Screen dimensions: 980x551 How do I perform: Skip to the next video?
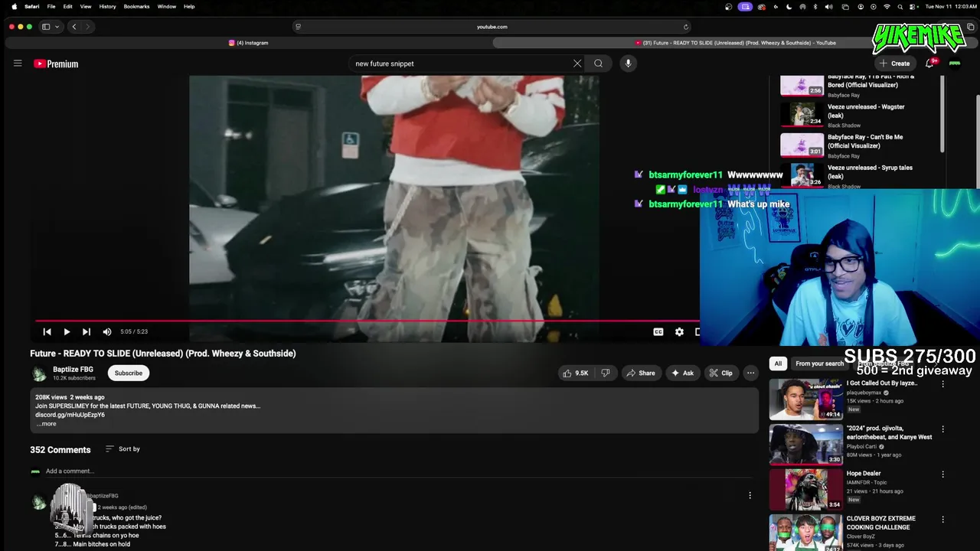coord(87,331)
